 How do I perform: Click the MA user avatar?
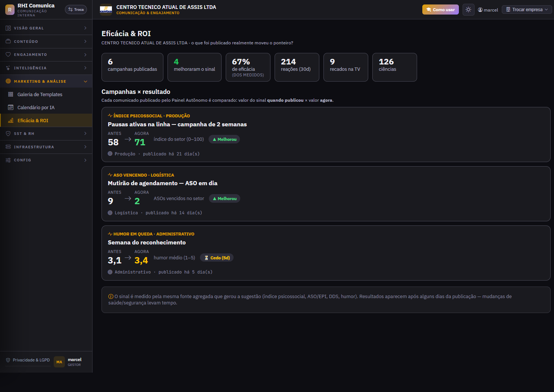pyautogui.click(x=59, y=362)
